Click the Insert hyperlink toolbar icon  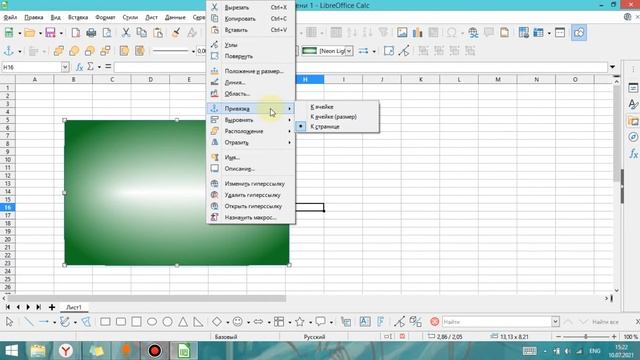[x=473, y=33]
